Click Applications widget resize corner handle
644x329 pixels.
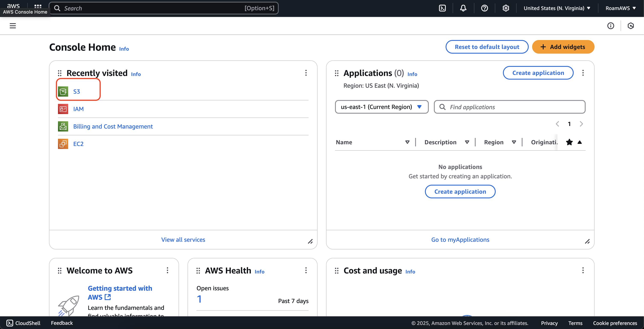587,241
